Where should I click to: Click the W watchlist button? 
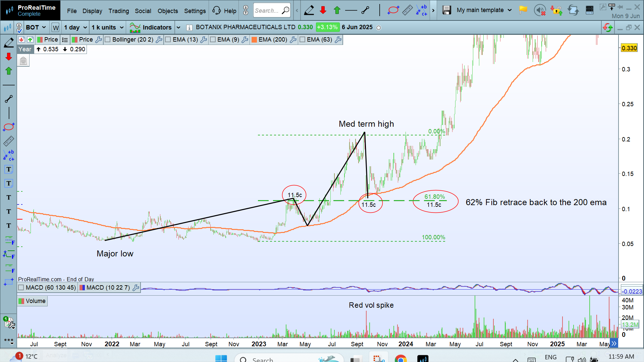[56, 27]
